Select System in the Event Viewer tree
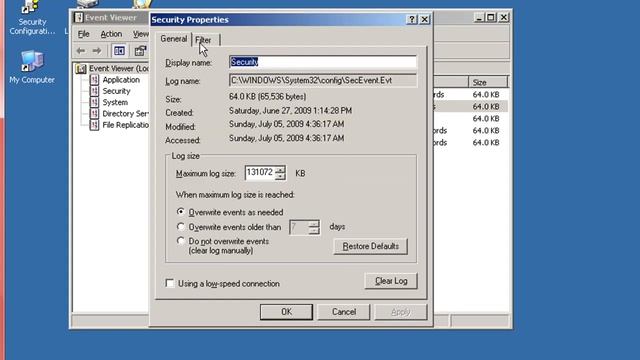The height and width of the screenshot is (360, 640). [x=115, y=102]
